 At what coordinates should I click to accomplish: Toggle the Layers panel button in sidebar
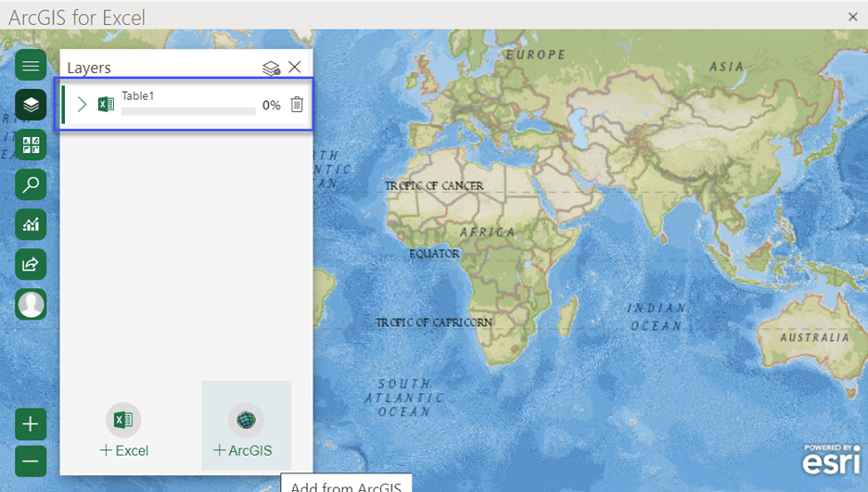click(x=31, y=105)
